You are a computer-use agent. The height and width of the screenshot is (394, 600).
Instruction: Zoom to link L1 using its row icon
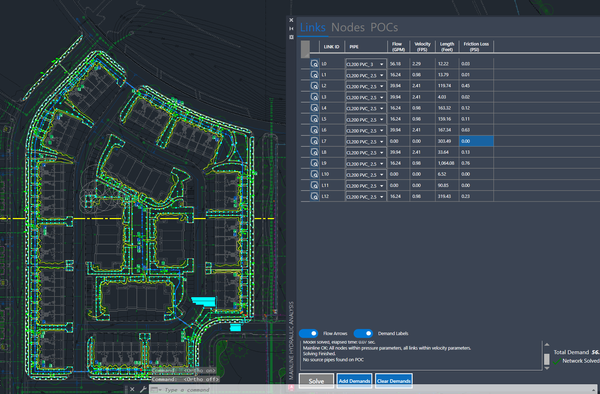click(314, 75)
